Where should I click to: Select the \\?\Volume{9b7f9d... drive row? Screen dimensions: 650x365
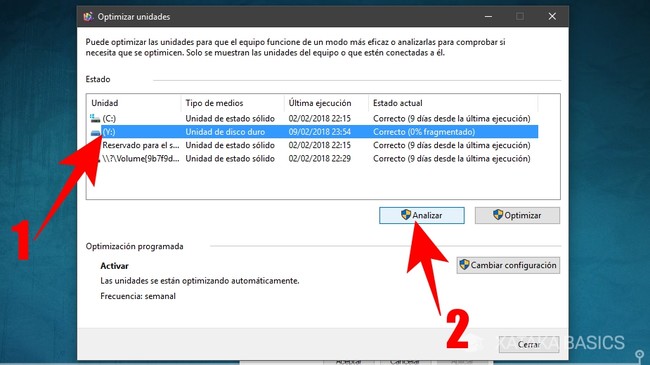coord(313,158)
